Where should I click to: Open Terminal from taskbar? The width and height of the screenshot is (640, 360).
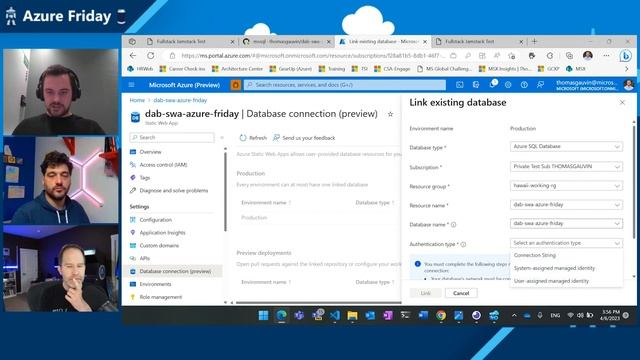[405, 315]
